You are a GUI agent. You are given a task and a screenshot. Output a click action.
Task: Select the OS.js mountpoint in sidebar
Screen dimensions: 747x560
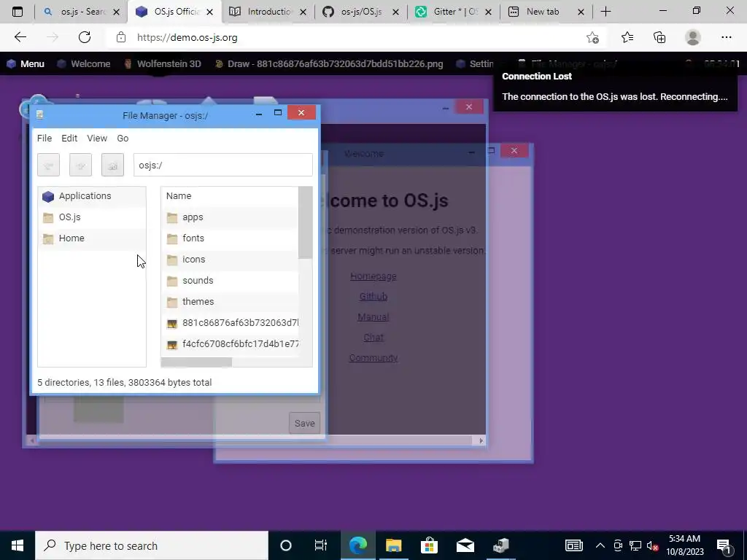pos(92,217)
